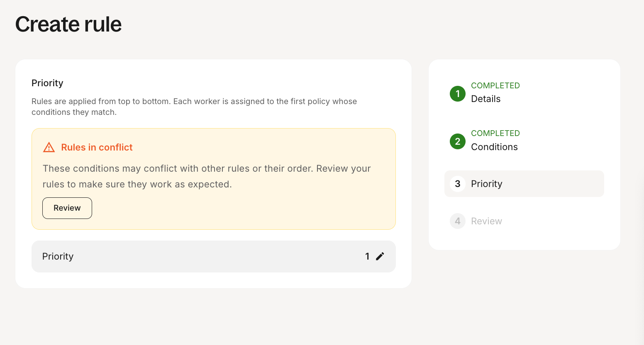644x345 pixels.
Task: Click the greyed step 4 number circle
Action: [x=458, y=221]
